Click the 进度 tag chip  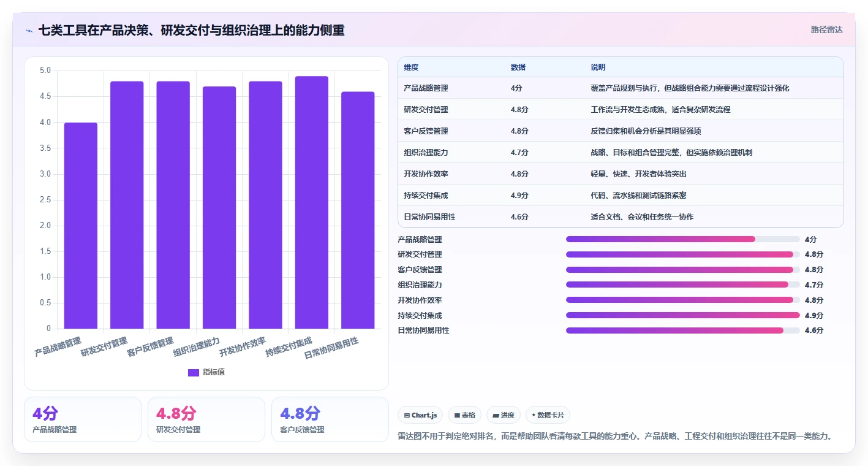[504, 415]
